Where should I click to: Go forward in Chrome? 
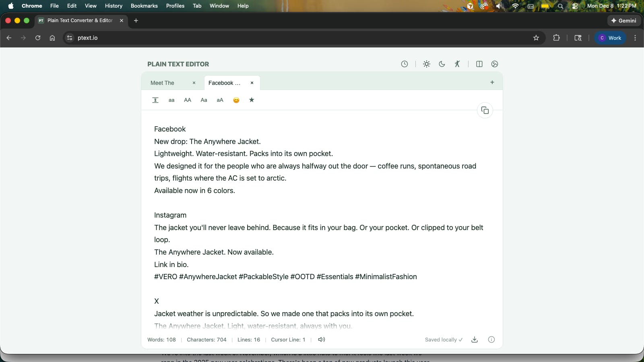23,38
